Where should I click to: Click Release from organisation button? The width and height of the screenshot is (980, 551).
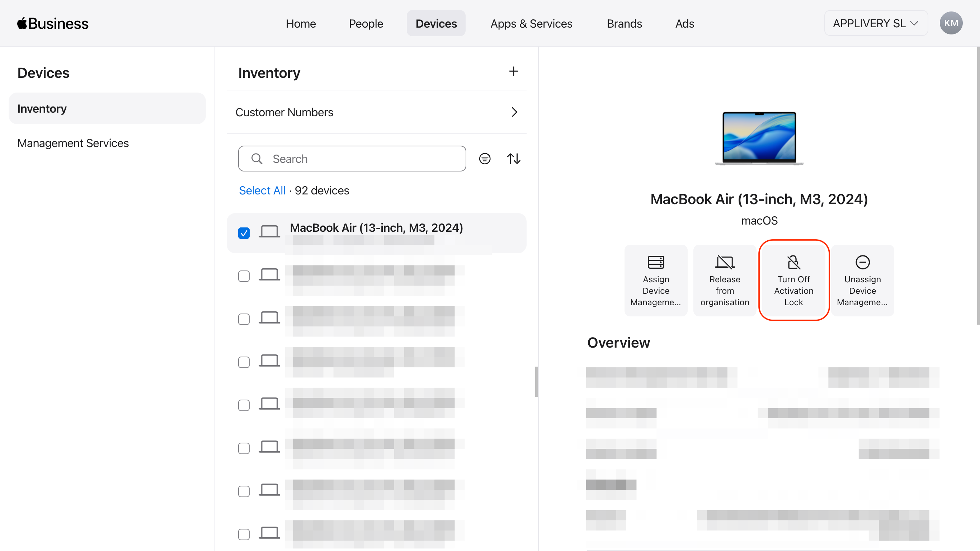click(x=724, y=281)
